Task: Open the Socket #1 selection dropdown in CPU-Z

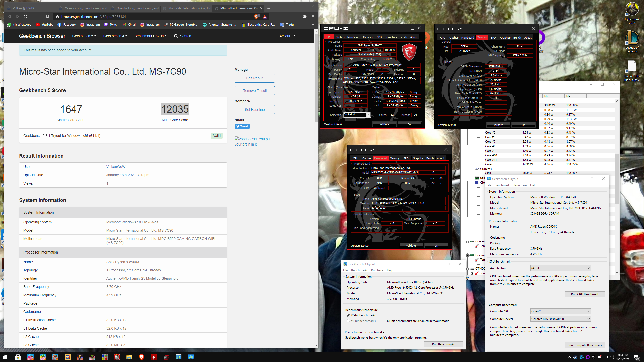Action: 357,115
